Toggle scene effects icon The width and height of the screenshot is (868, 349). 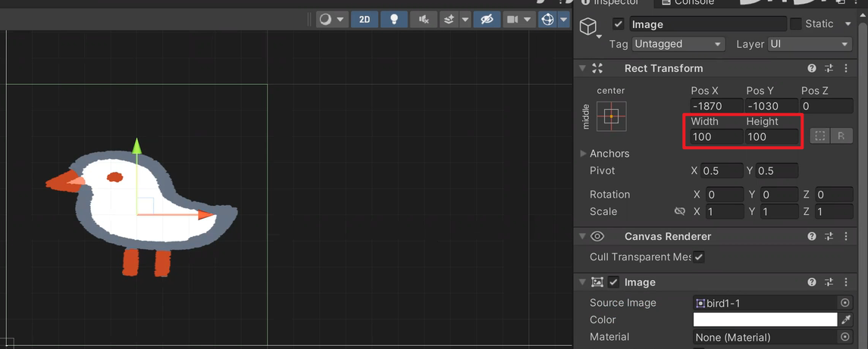click(x=450, y=20)
